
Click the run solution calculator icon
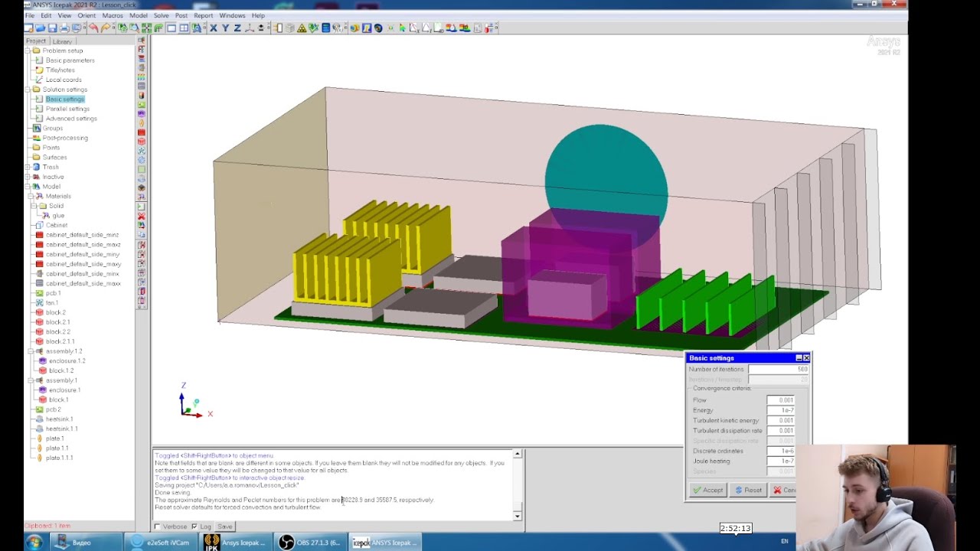(325, 28)
